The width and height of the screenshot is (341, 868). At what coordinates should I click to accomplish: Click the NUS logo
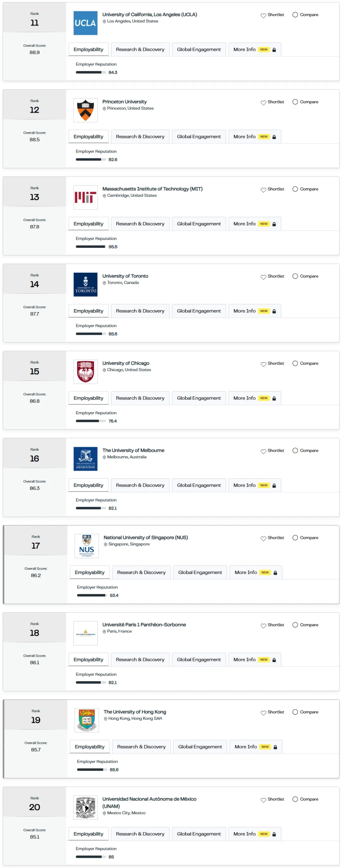tap(87, 546)
